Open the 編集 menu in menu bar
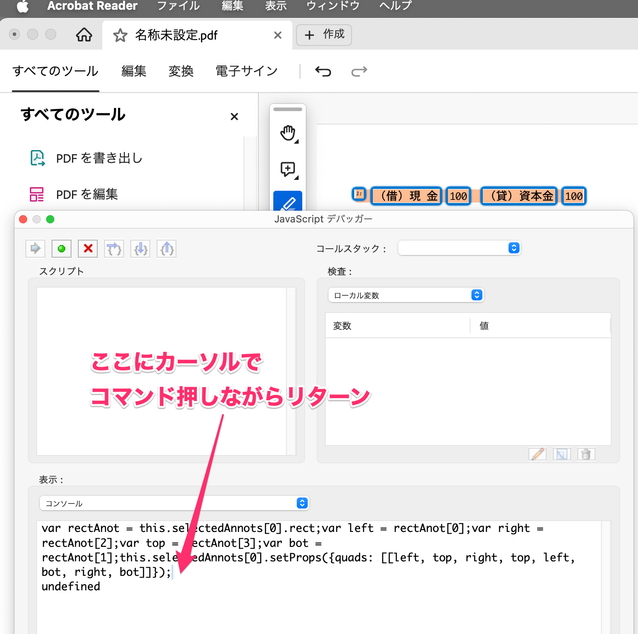The height and width of the screenshot is (634, 638). (x=232, y=6)
